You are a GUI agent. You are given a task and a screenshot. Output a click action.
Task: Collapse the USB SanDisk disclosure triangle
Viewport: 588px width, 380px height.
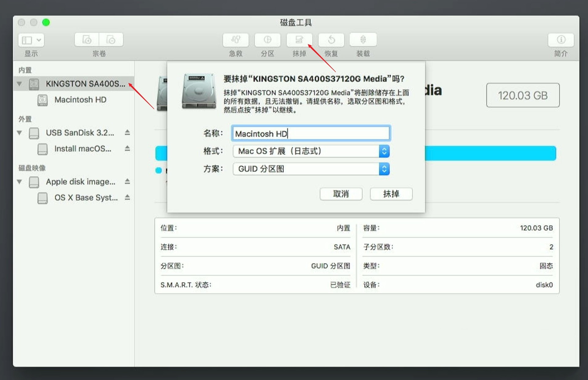(19, 133)
